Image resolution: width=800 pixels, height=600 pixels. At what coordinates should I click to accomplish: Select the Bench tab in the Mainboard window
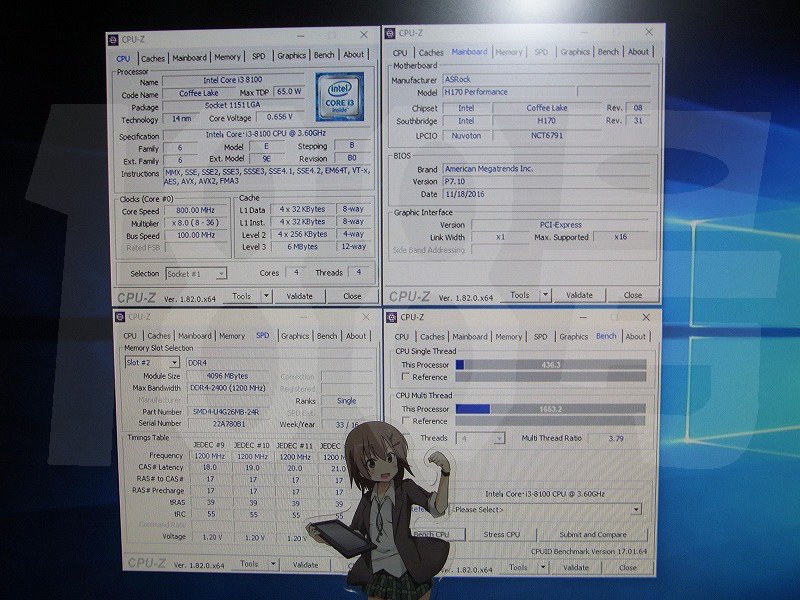(x=608, y=52)
